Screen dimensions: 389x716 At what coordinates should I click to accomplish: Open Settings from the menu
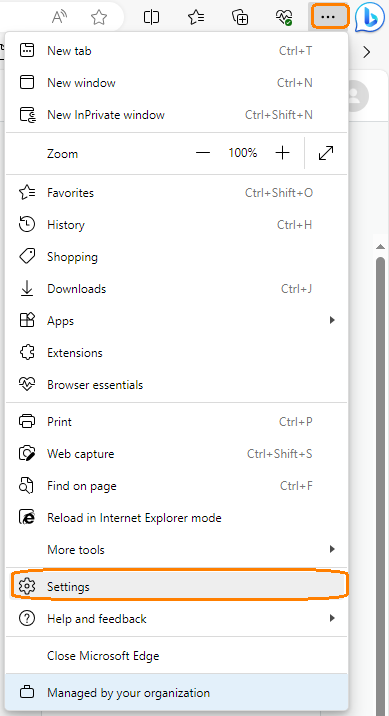tap(177, 586)
